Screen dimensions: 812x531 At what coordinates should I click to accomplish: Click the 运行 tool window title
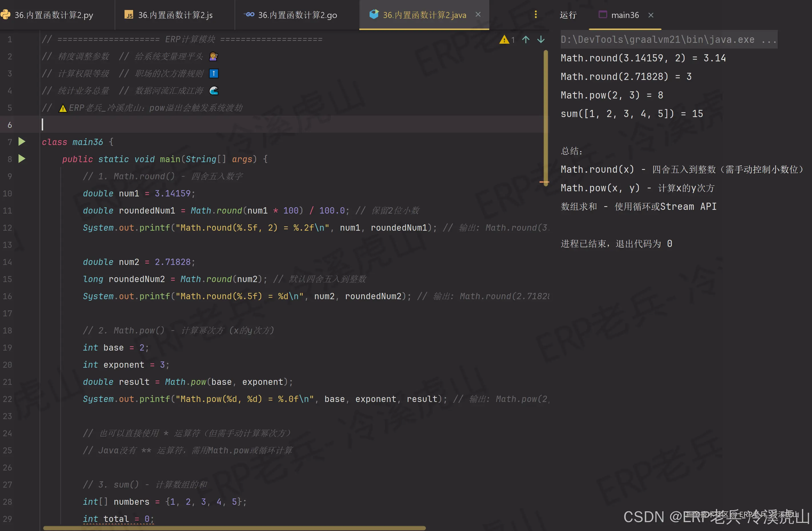[568, 15]
